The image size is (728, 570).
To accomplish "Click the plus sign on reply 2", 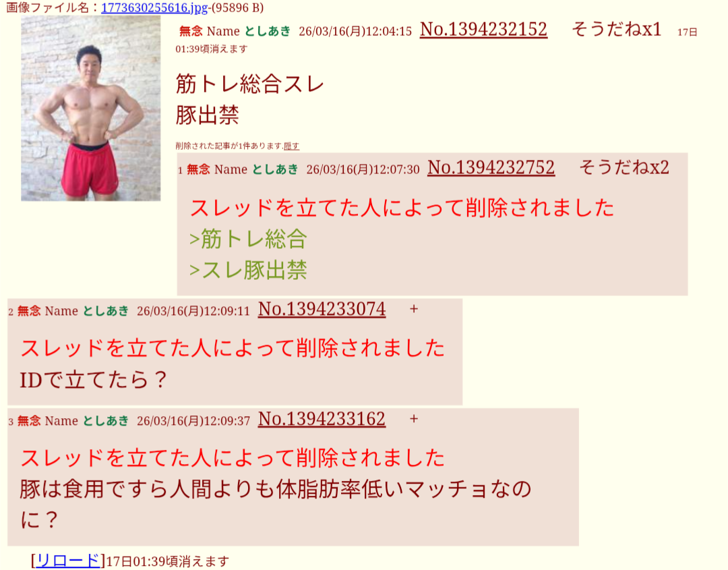I will (414, 309).
